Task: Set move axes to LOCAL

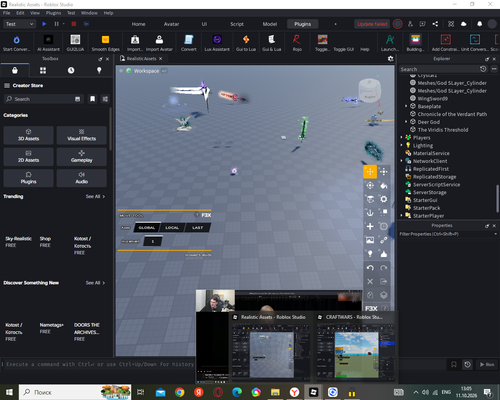Action: 172,228
